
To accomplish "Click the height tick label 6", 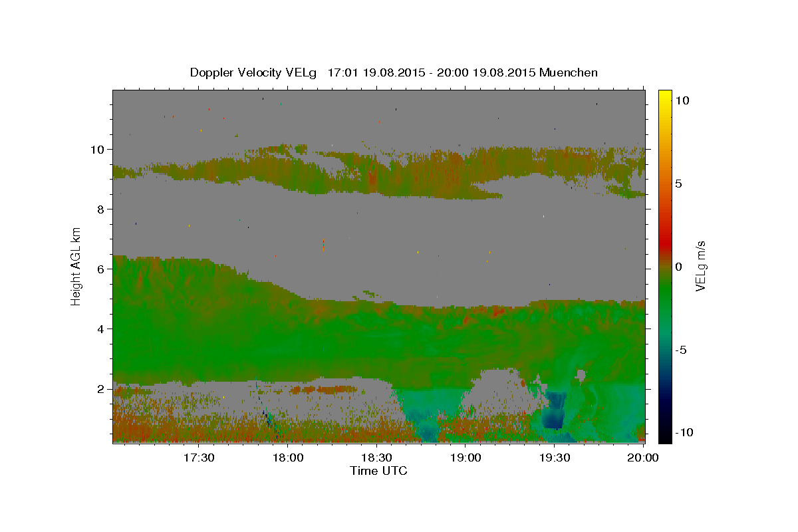I will (x=101, y=269).
